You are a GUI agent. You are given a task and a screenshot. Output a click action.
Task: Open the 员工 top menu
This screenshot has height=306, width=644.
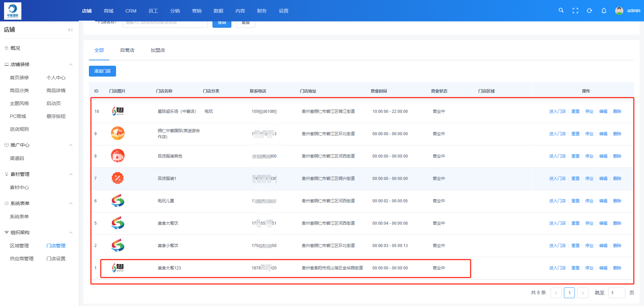coord(153,11)
